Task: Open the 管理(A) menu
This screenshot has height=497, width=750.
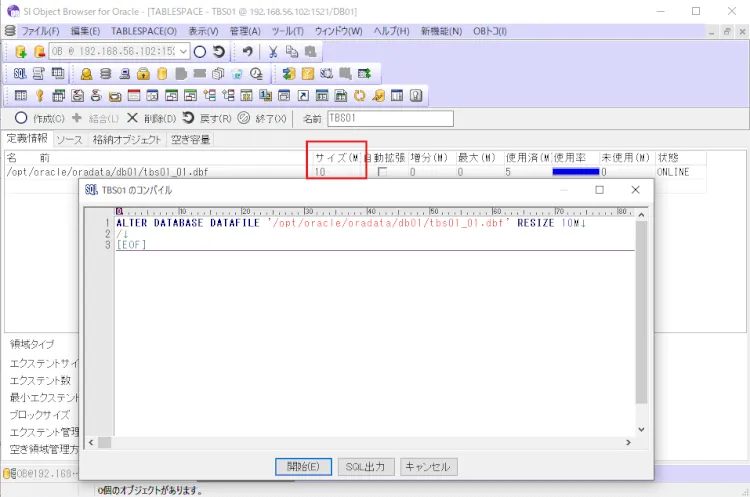Action: click(245, 31)
